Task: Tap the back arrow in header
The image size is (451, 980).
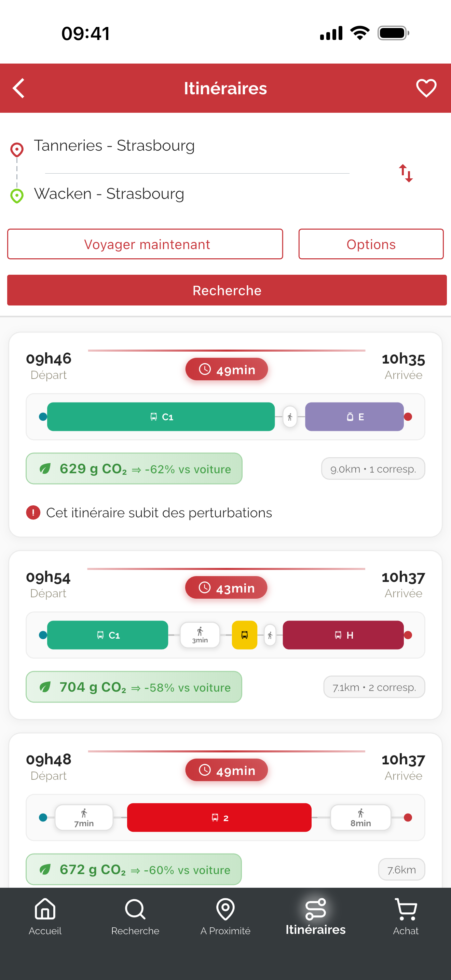Action: click(19, 88)
